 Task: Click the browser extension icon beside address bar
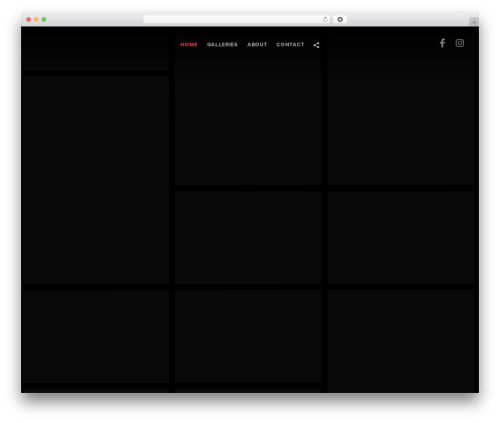tap(340, 20)
